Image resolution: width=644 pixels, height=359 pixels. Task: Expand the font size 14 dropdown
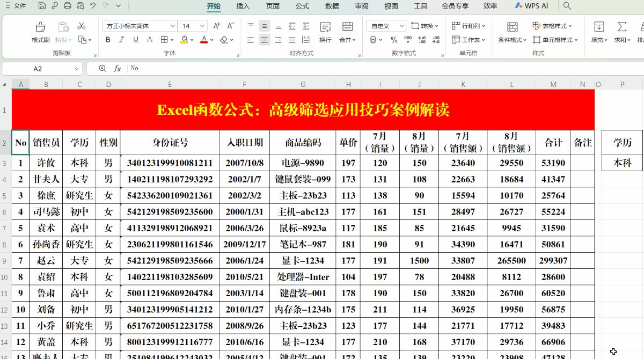click(x=201, y=25)
